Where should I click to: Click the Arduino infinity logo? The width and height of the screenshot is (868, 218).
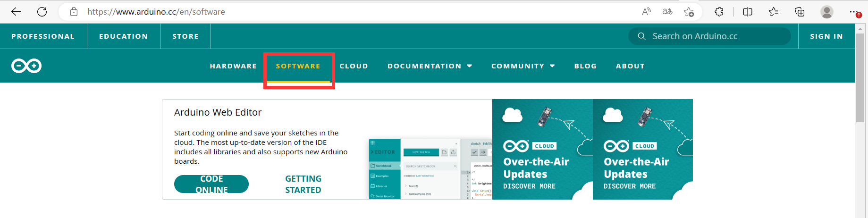click(26, 66)
